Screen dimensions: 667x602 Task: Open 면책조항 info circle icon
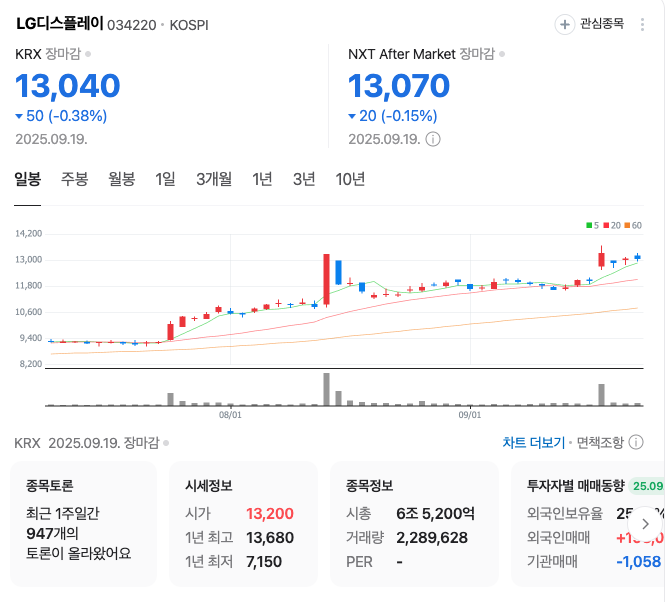coord(636,442)
